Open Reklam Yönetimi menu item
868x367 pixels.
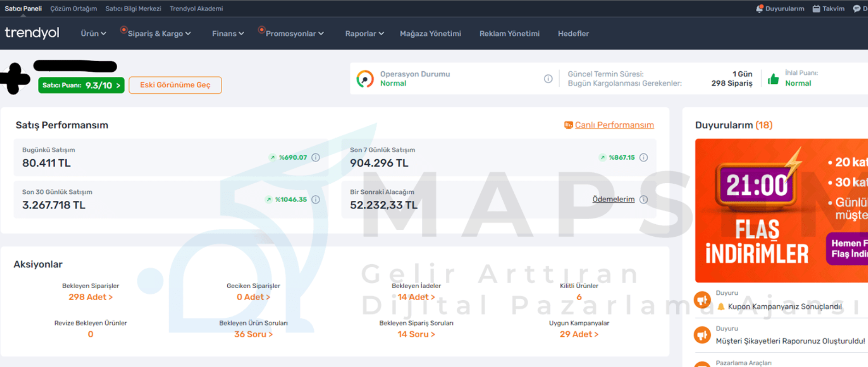click(x=510, y=34)
